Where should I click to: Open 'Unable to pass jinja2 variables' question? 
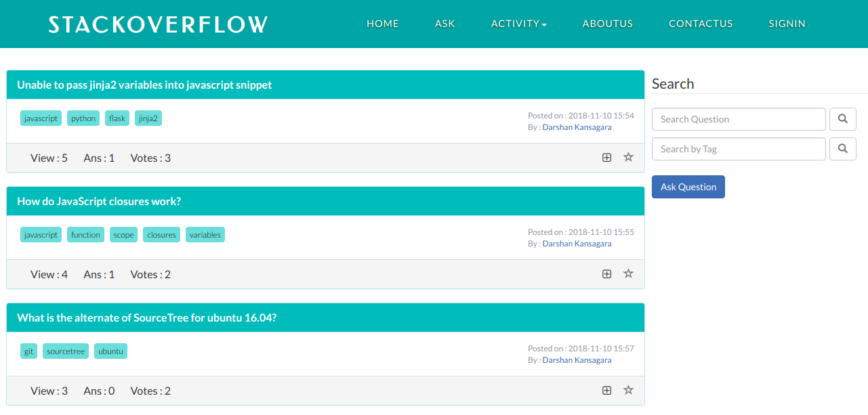point(144,85)
